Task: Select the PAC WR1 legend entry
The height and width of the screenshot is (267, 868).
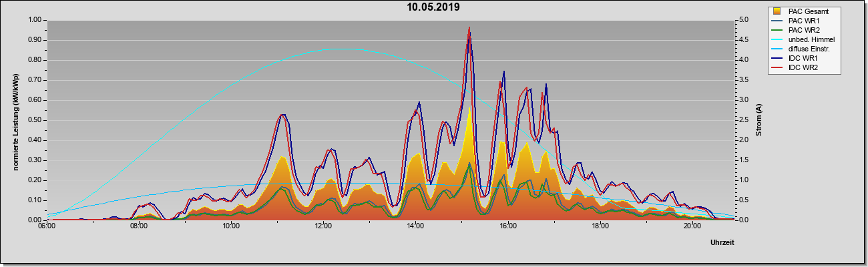Action: click(x=795, y=21)
